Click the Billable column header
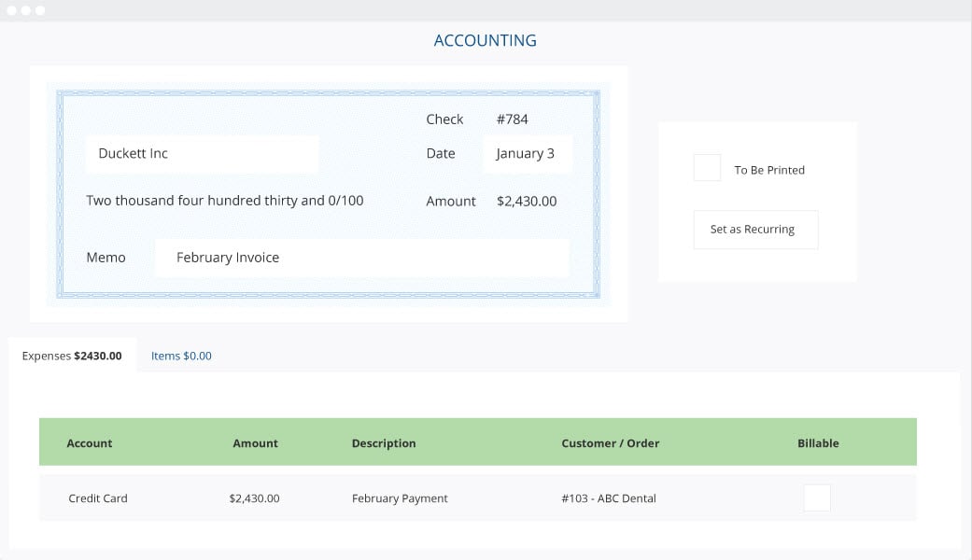 point(818,443)
